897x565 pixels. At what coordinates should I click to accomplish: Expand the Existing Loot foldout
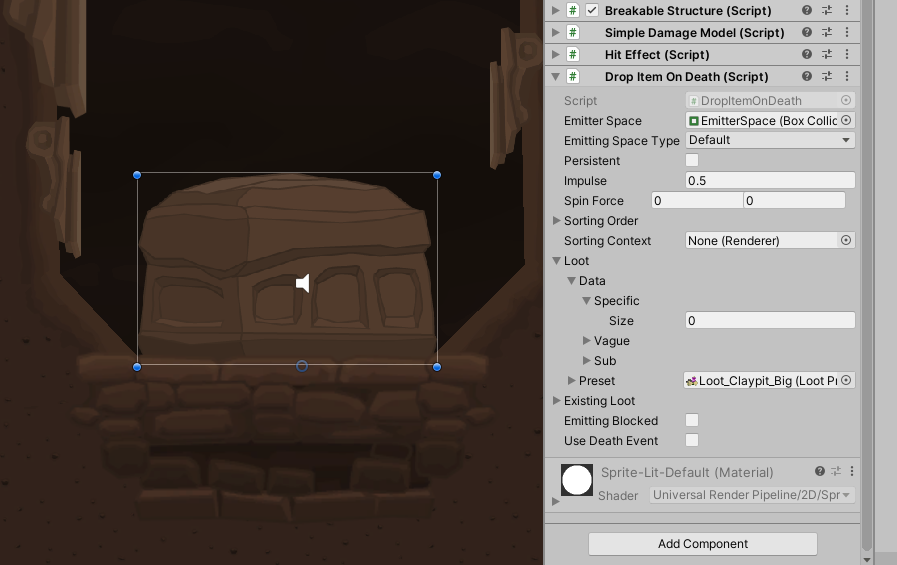click(x=557, y=401)
